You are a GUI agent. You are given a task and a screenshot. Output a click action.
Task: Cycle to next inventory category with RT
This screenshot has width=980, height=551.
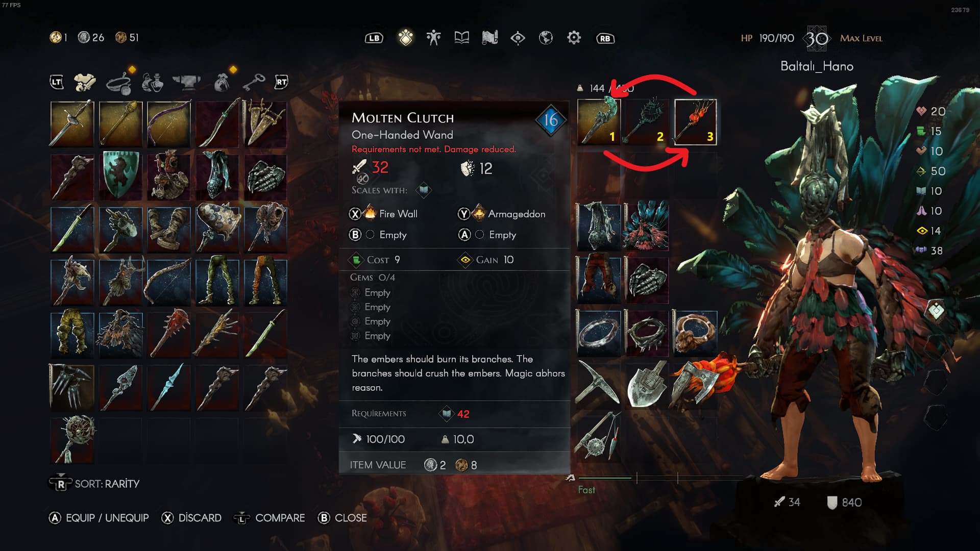tap(281, 82)
